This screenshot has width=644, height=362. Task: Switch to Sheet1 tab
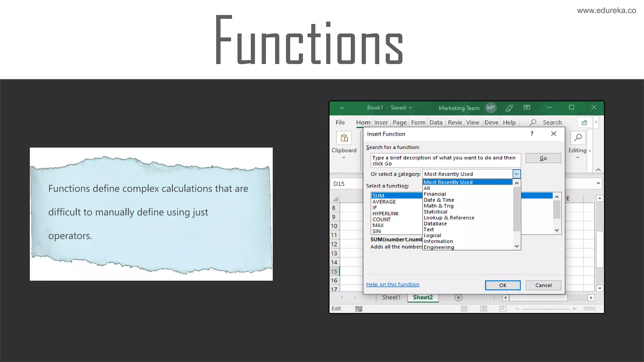391,297
